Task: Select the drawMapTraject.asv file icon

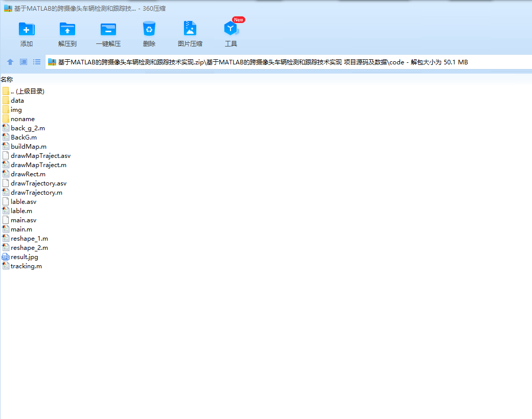Action: coord(6,156)
